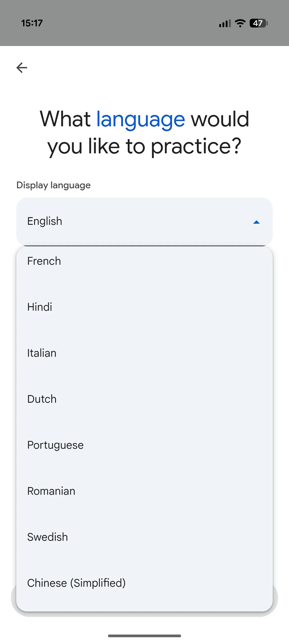This screenshot has height=644, width=289.
Task: Tap the cellular signal bars
Action: 225,23
